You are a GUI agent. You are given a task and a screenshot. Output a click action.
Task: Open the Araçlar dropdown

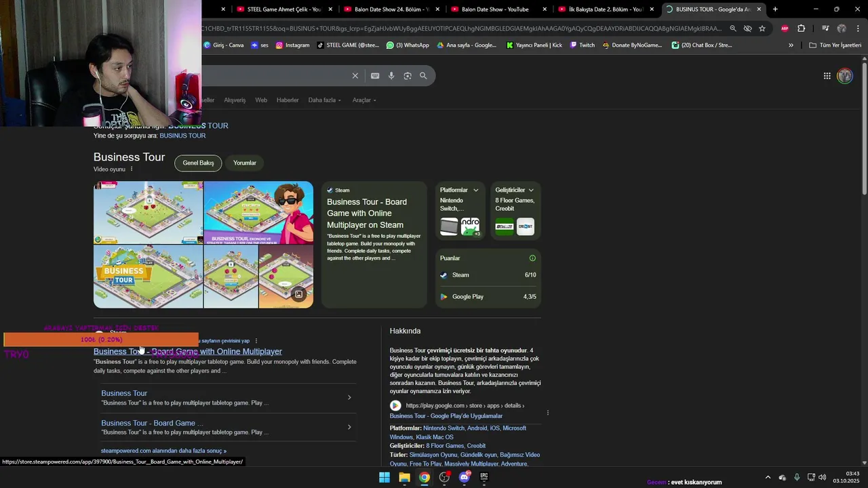(x=364, y=100)
